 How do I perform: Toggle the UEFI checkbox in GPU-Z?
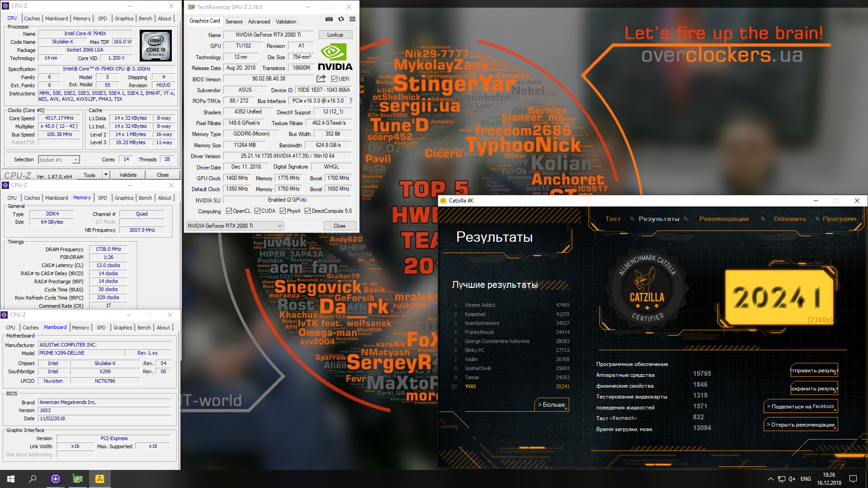click(334, 79)
